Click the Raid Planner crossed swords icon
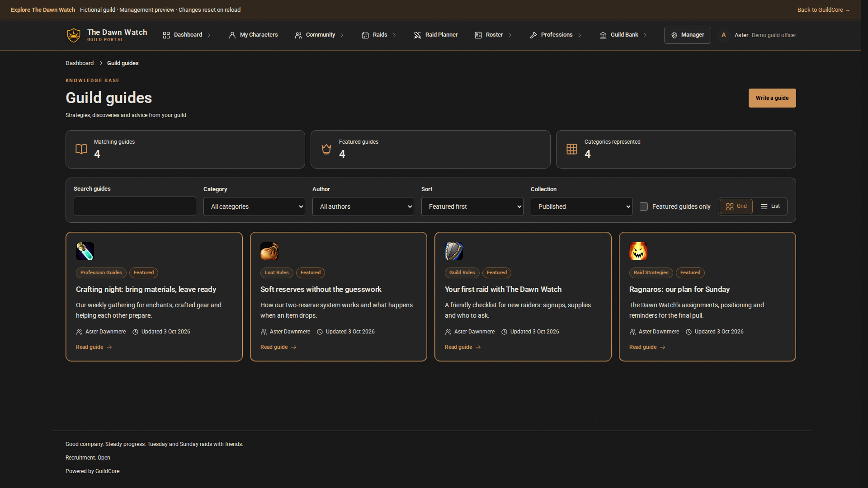The height and width of the screenshot is (488, 868). coord(418,35)
